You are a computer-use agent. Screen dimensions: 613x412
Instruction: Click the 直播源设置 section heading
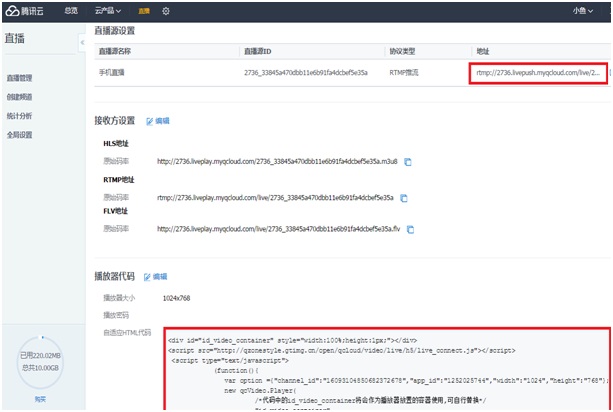pyautogui.click(x=115, y=30)
